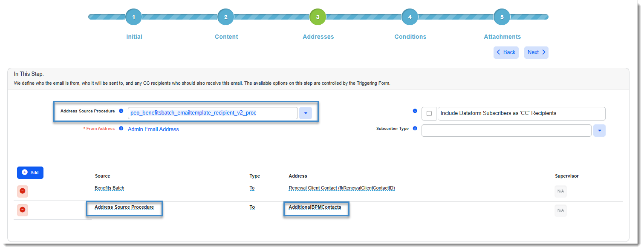Change the Type 'To' on Benefits Batch row
This screenshot has height=250, width=644.
[x=252, y=188]
